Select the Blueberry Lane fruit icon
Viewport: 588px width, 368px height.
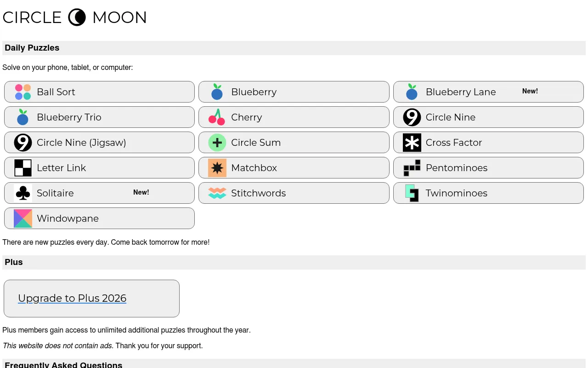[412, 92]
